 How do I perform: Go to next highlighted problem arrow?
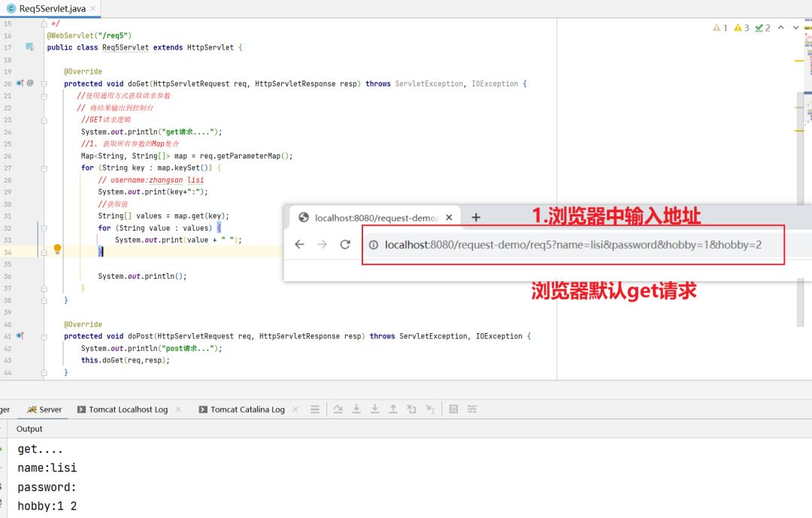point(796,28)
